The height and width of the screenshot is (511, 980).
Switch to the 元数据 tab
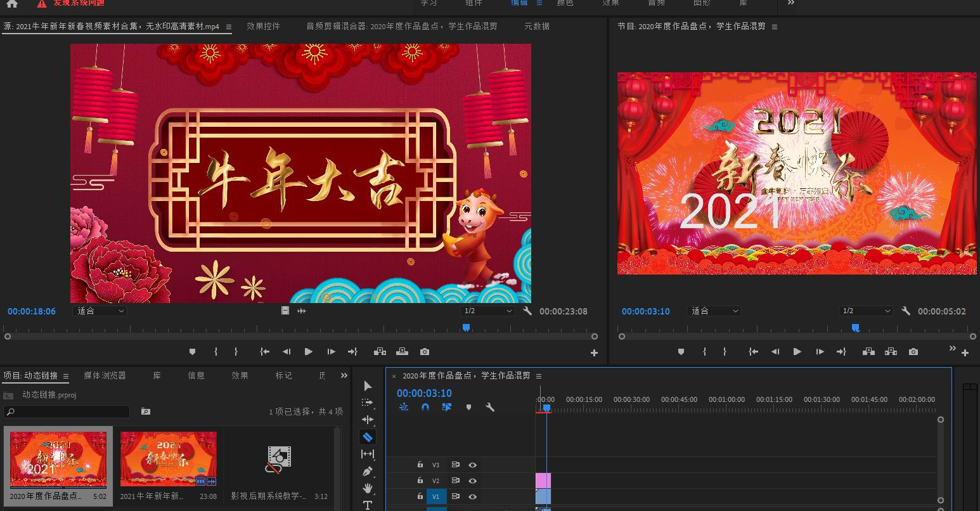point(537,26)
